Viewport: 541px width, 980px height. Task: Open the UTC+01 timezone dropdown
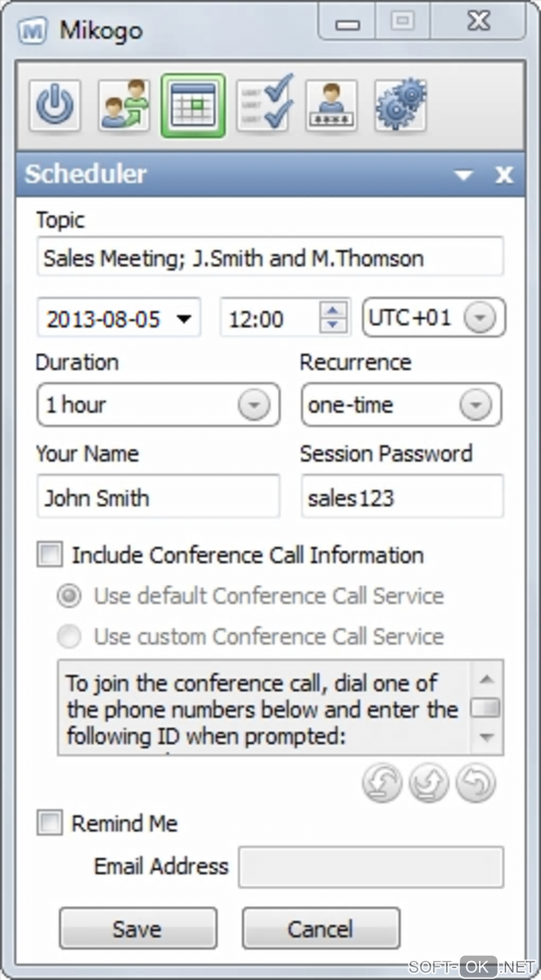pyautogui.click(x=479, y=318)
